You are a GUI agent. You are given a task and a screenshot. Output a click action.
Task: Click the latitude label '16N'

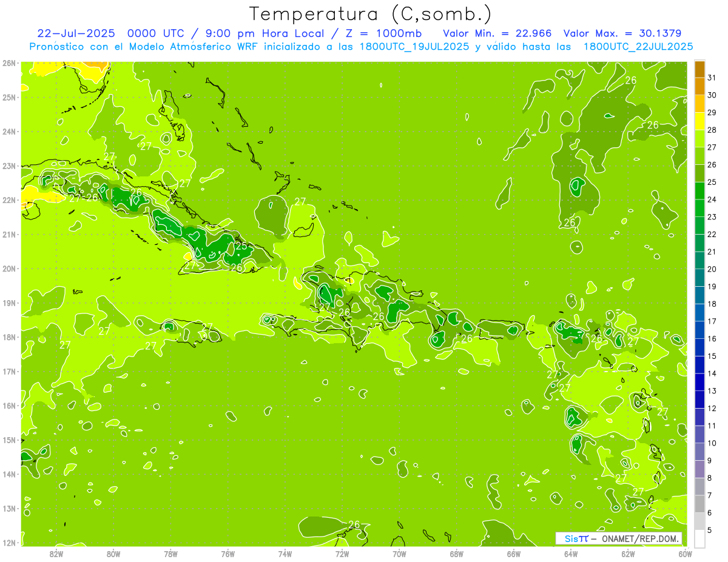[x=9, y=405]
